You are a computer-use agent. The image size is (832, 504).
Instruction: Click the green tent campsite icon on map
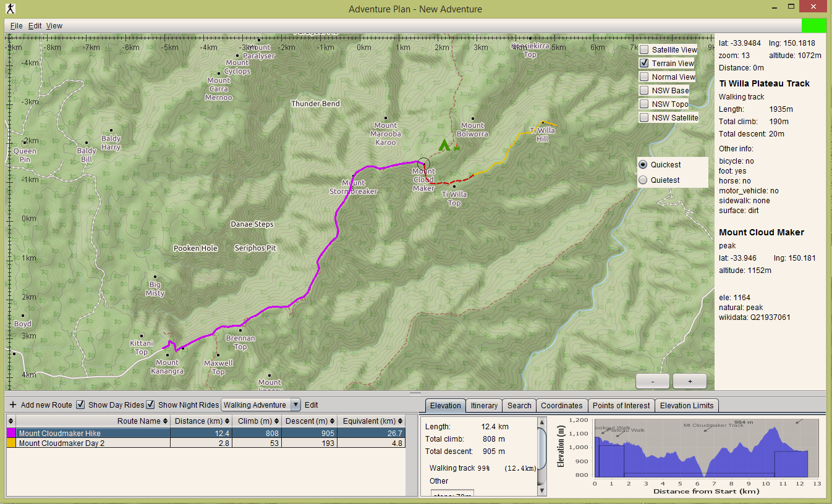(443, 145)
